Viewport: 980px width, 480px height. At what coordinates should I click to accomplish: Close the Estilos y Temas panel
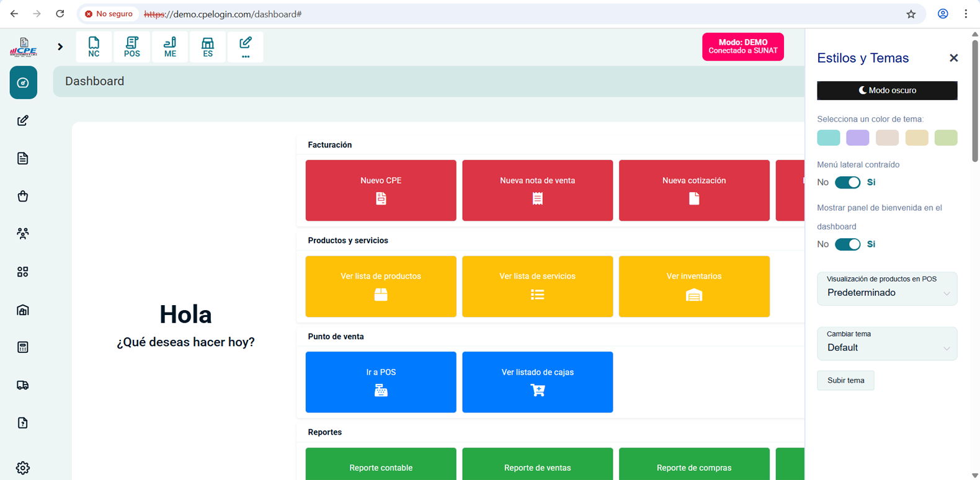click(953, 58)
